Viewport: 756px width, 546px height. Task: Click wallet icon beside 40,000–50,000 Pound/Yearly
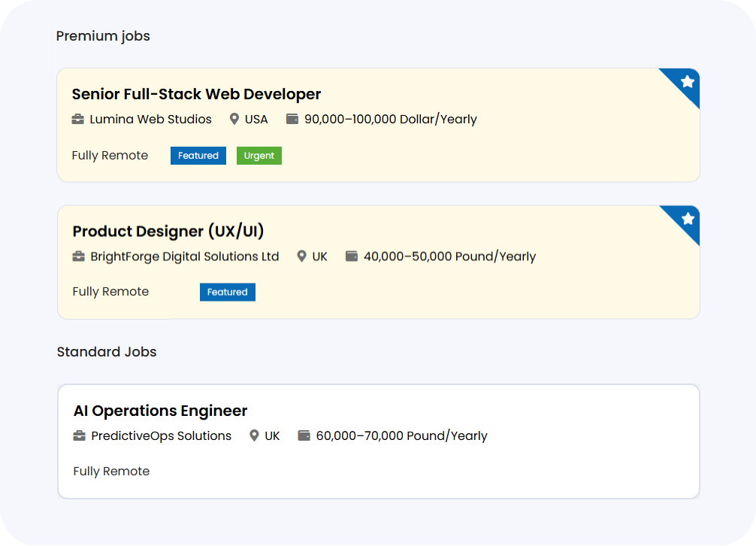(352, 256)
